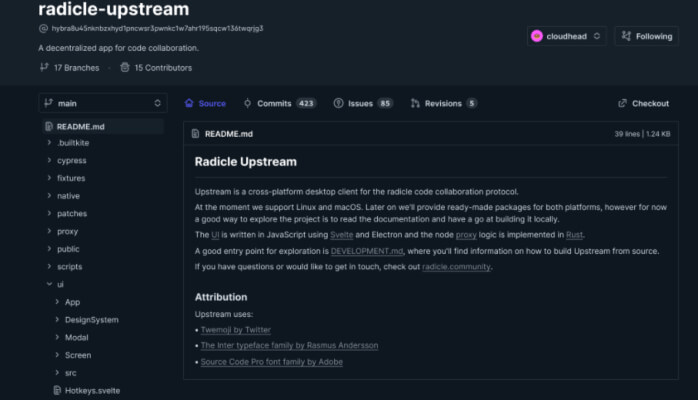Image resolution: width=698 pixels, height=400 pixels.
Task: Expand the DesignSystem subfolder chevron
Action: click(57, 319)
